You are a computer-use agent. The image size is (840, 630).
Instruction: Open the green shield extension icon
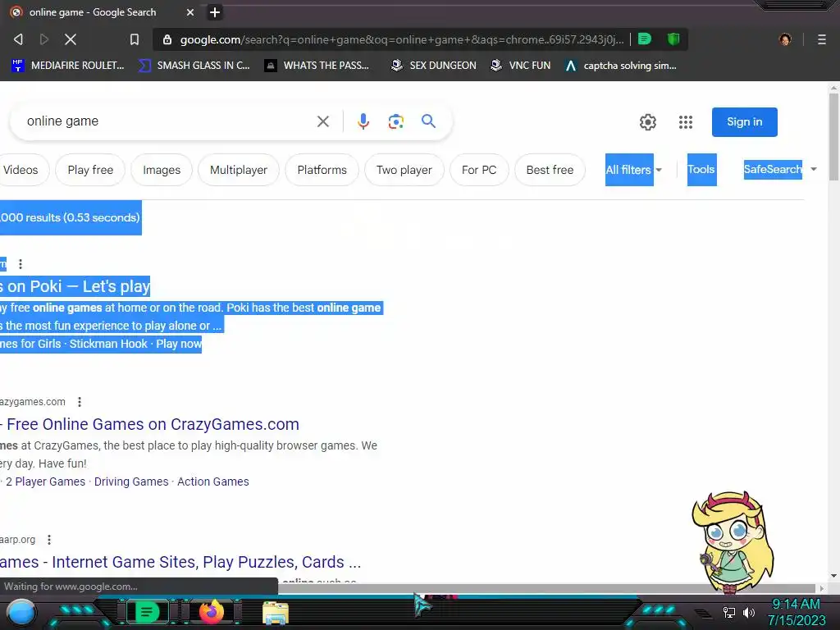pyautogui.click(x=673, y=39)
